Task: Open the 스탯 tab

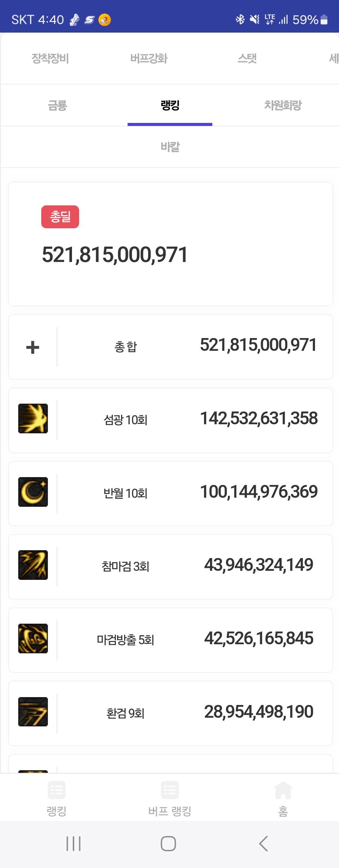Action: click(x=247, y=58)
